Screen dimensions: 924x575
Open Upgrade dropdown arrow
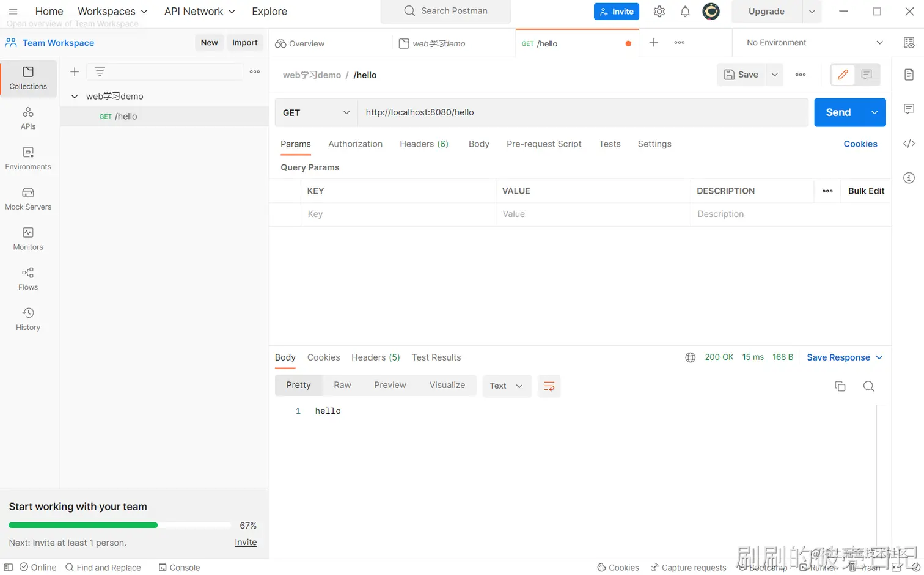coord(812,12)
